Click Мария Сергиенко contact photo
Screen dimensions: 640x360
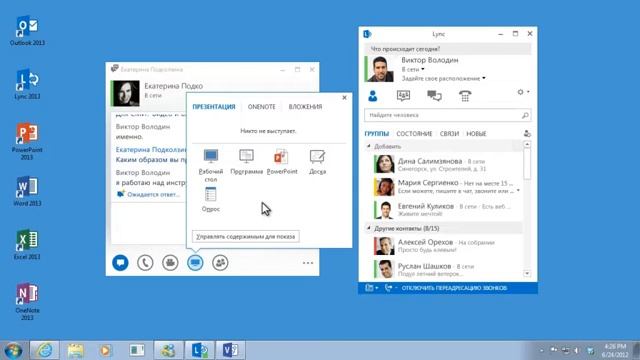(384, 187)
